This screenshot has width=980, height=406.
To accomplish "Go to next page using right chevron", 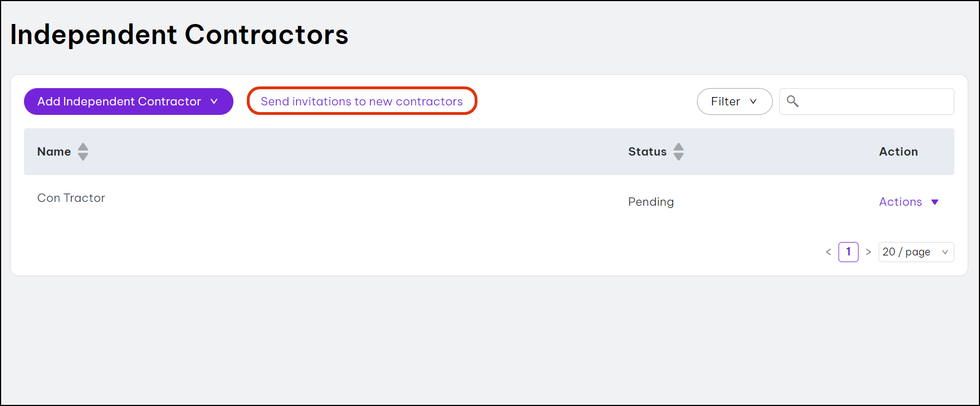I will click(x=868, y=252).
